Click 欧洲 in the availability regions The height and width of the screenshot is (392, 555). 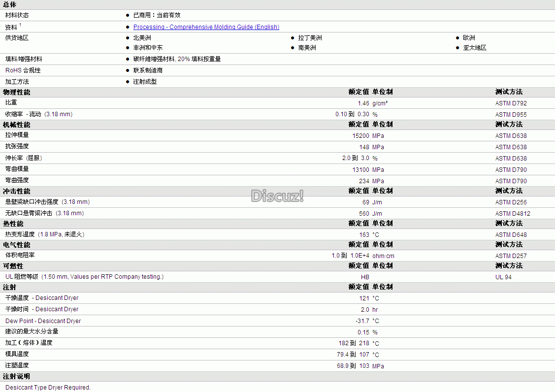(x=469, y=38)
